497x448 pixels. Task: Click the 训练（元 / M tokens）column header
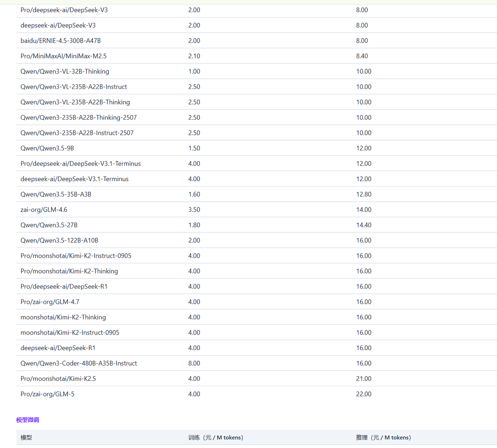point(216,438)
